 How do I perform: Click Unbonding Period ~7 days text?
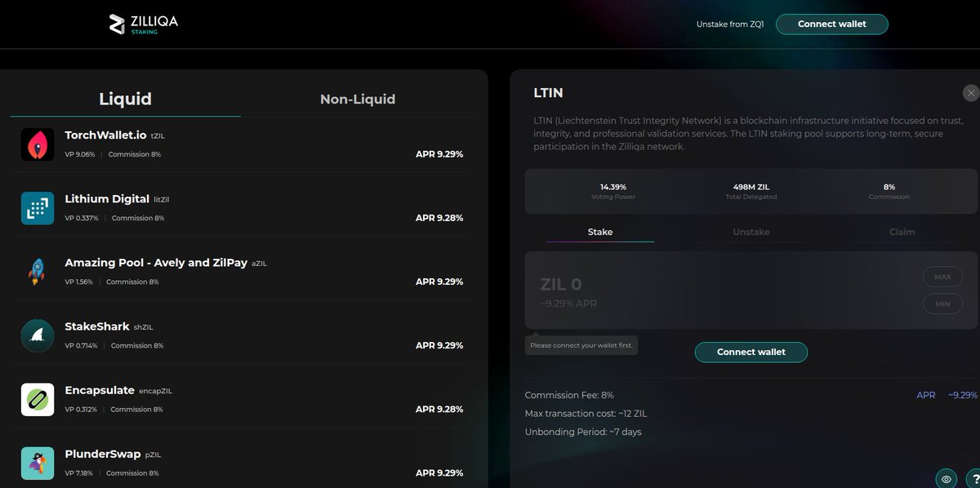[583, 432]
